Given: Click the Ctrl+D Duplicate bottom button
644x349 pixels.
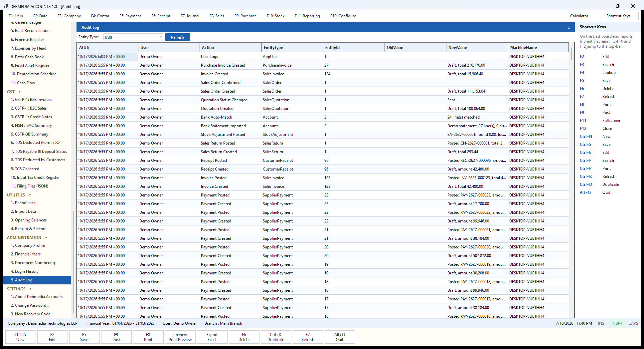Looking at the screenshot, I should [276, 337].
